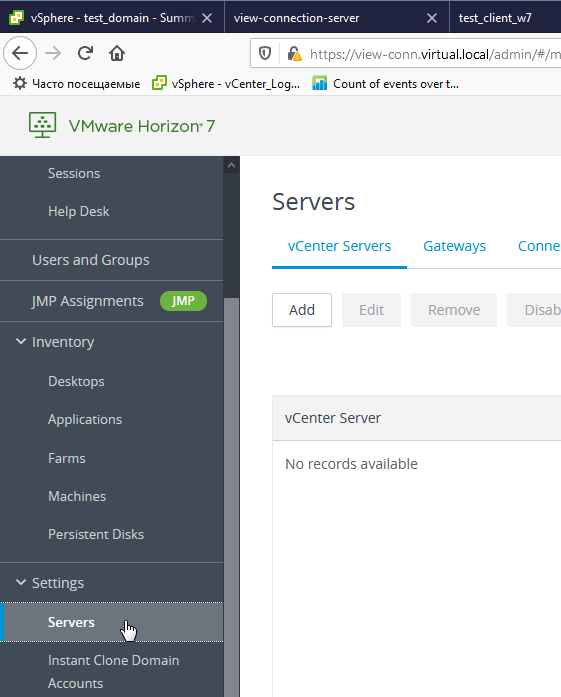The width and height of the screenshot is (561, 697).
Task: Click the lock warning icon in address bar
Action: tap(294, 54)
